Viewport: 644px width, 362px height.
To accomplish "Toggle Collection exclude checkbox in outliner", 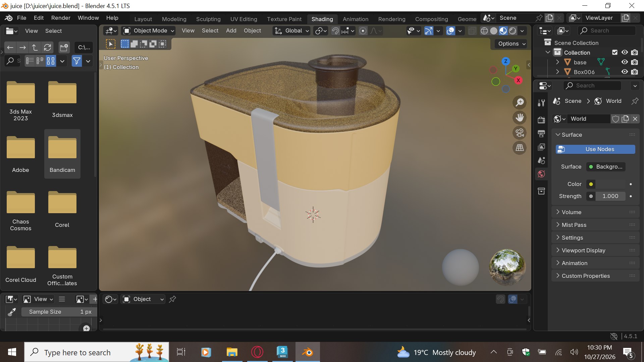I will [614, 52].
